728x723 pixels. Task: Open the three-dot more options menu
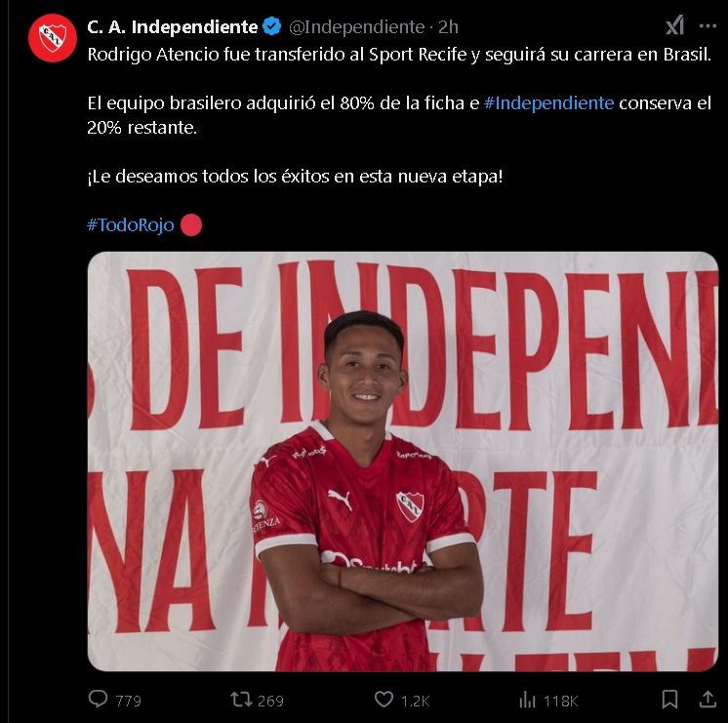click(x=708, y=26)
